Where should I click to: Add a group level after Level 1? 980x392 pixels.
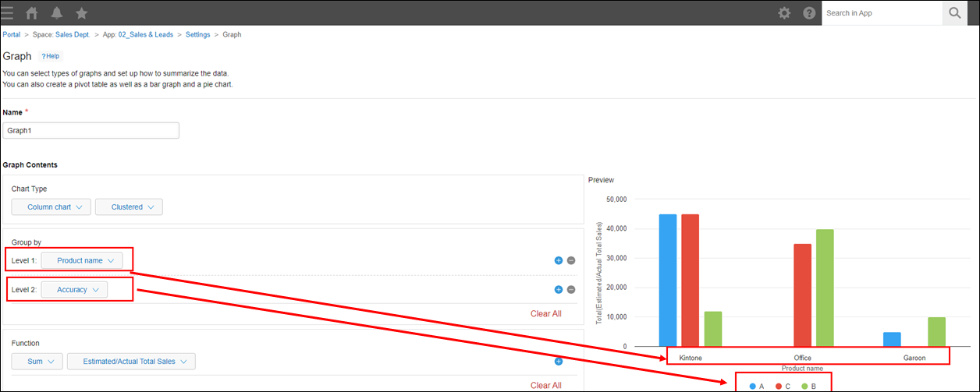coord(559,260)
